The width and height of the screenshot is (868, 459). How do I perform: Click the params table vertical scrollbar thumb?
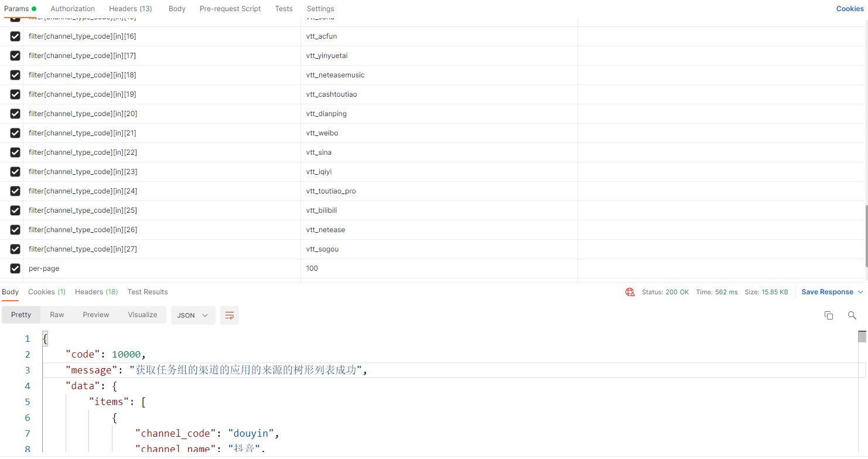click(x=866, y=235)
